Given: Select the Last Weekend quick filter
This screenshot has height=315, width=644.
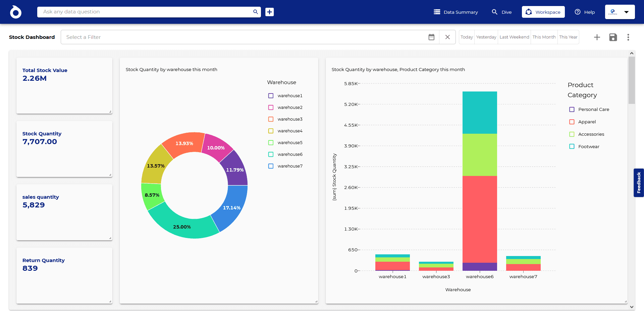Looking at the screenshot, I should 514,37.
